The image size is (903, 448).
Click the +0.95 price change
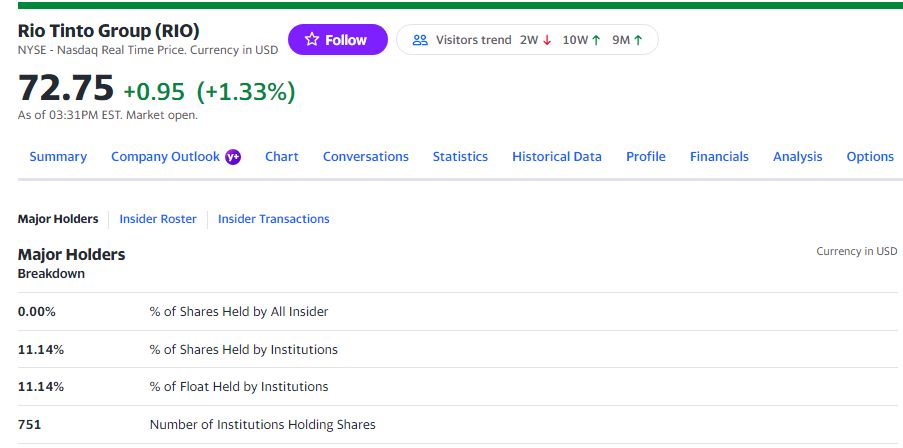tap(154, 92)
